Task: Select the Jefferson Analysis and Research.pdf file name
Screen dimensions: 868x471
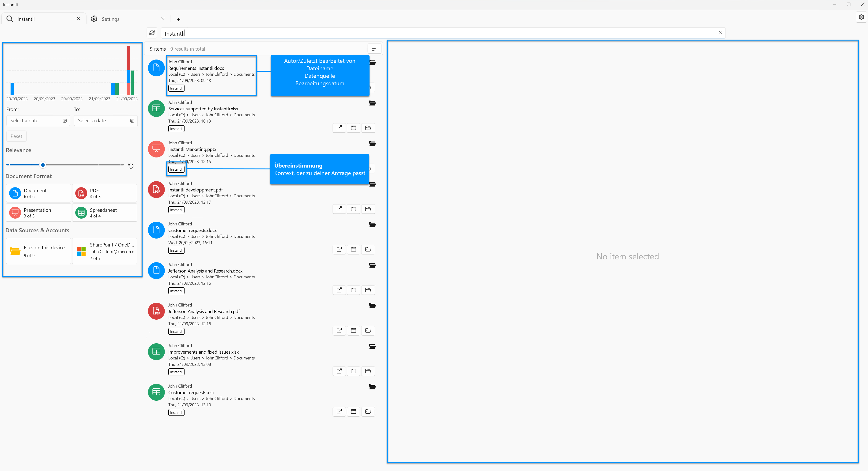Action: [204, 311]
